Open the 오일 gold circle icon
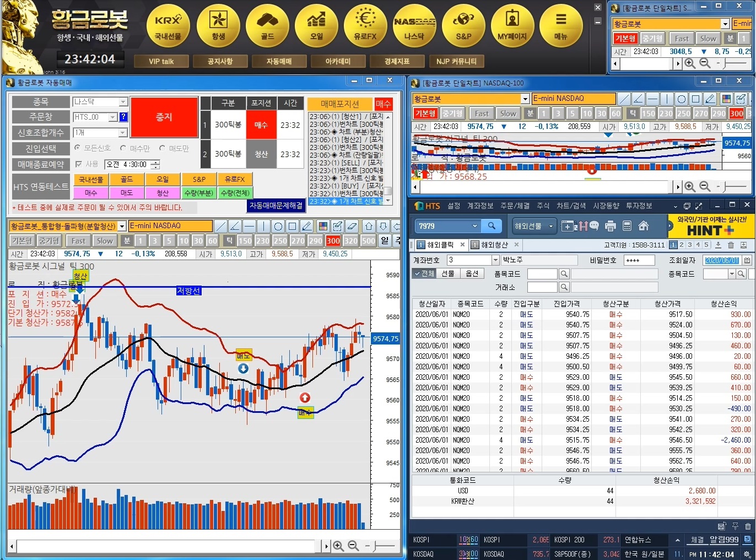The height and width of the screenshot is (560, 756). pos(316,26)
